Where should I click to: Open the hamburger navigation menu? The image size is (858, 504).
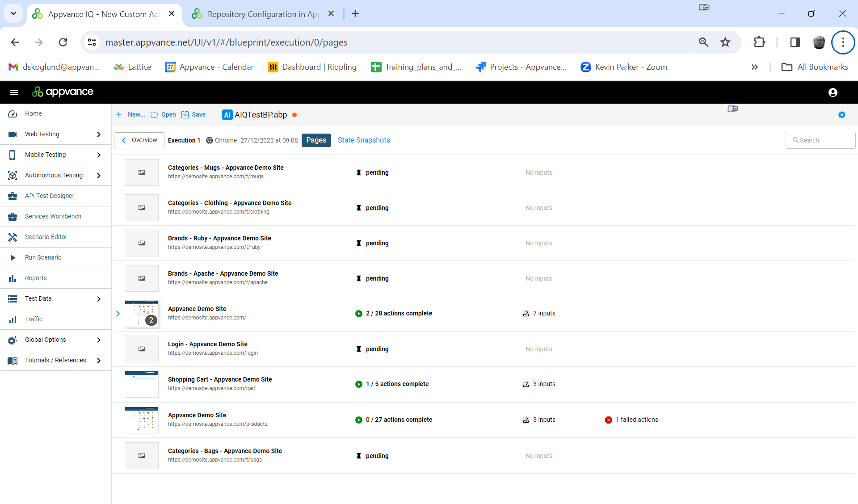point(14,92)
